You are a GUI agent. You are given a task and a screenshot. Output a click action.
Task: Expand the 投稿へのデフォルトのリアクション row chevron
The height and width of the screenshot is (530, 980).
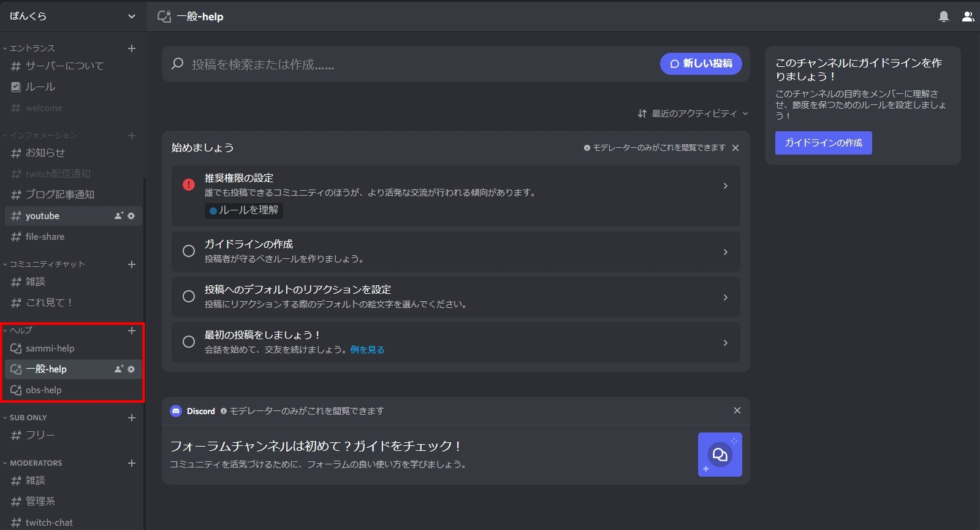[x=726, y=298]
